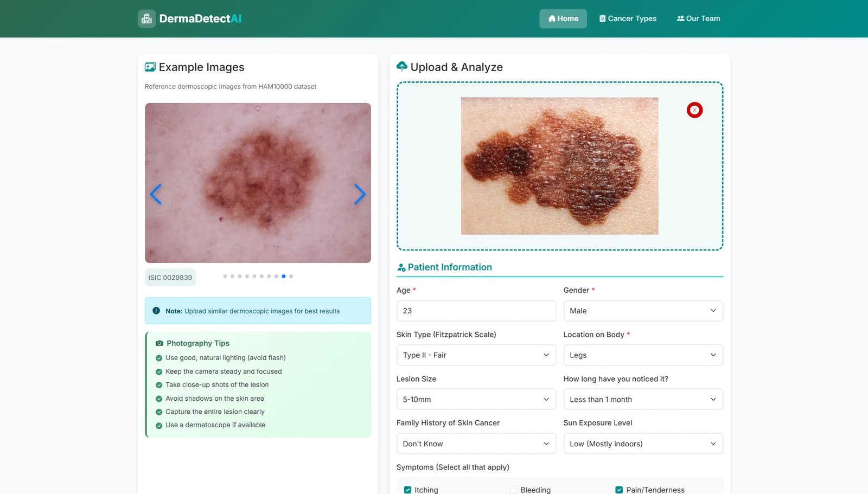Toggle the Bleeding symptom checkbox
The image size is (868, 494).
(513, 490)
